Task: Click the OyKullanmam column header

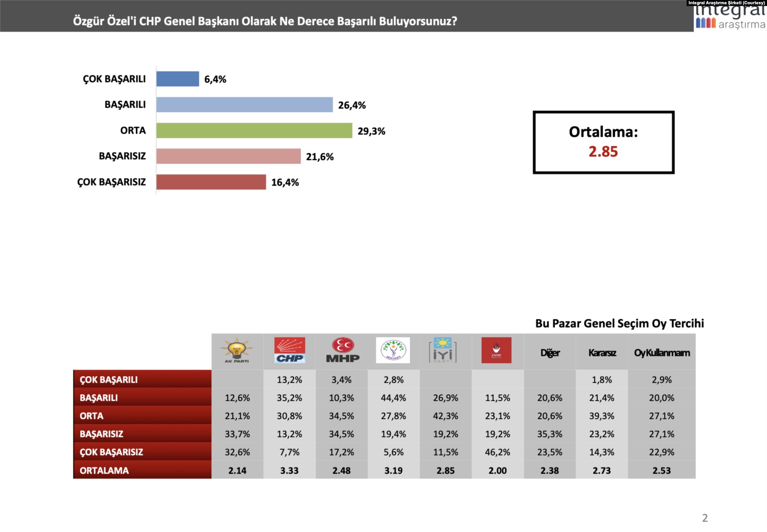Action: tap(662, 353)
